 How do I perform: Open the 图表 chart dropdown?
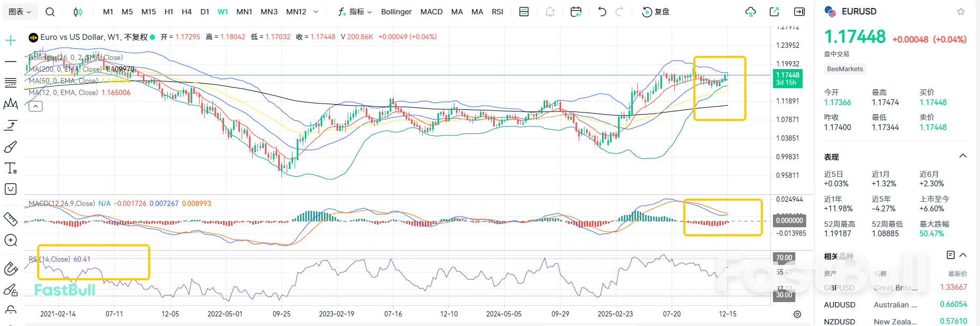click(x=20, y=12)
